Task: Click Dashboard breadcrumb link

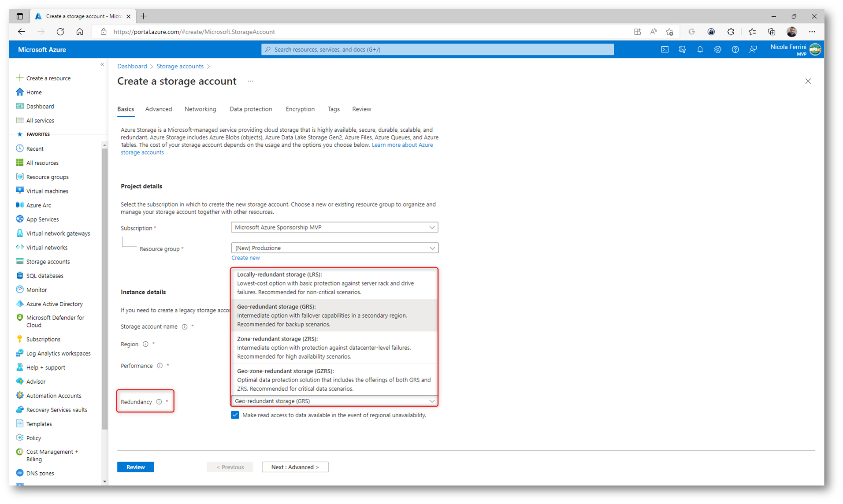Action: tap(132, 66)
